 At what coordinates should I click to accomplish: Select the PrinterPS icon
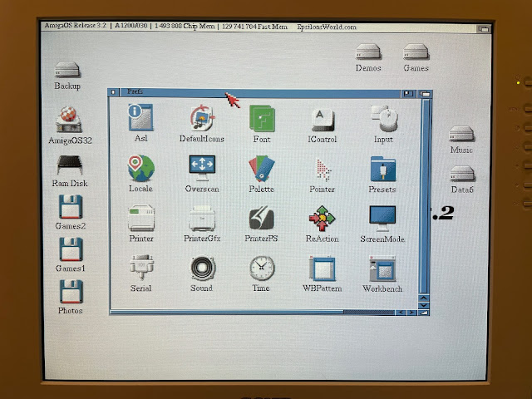262,218
